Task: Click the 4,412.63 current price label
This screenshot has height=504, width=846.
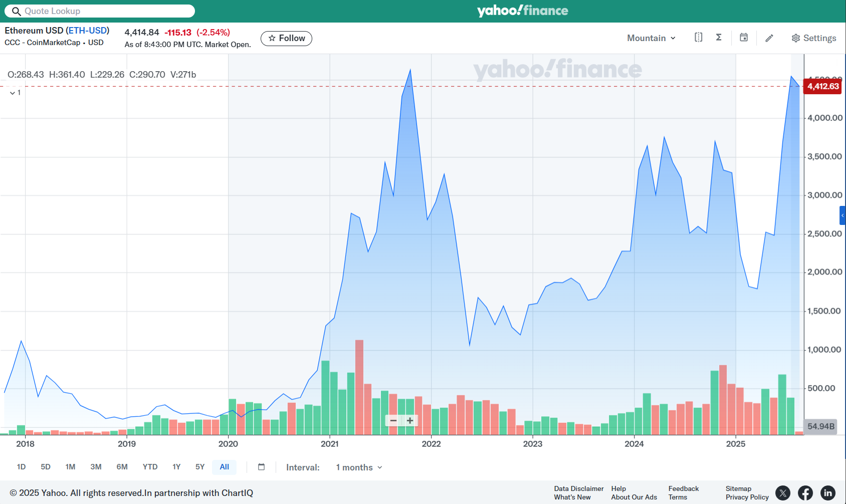Action: tap(822, 86)
